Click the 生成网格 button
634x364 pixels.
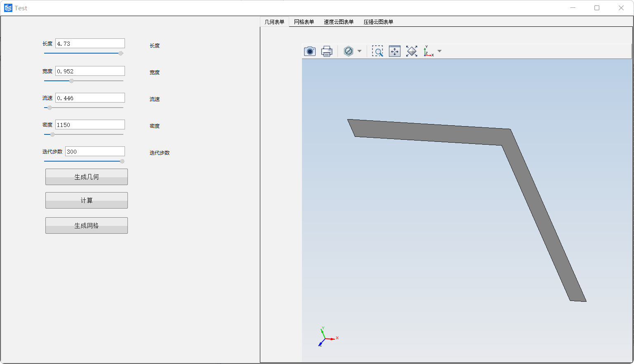click(x=87, y=225)
